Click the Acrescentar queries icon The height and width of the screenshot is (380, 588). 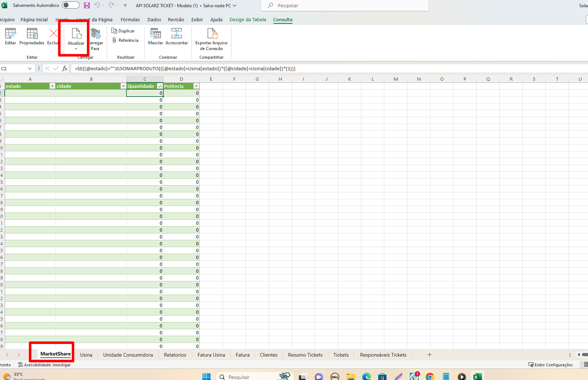(177, 34)
